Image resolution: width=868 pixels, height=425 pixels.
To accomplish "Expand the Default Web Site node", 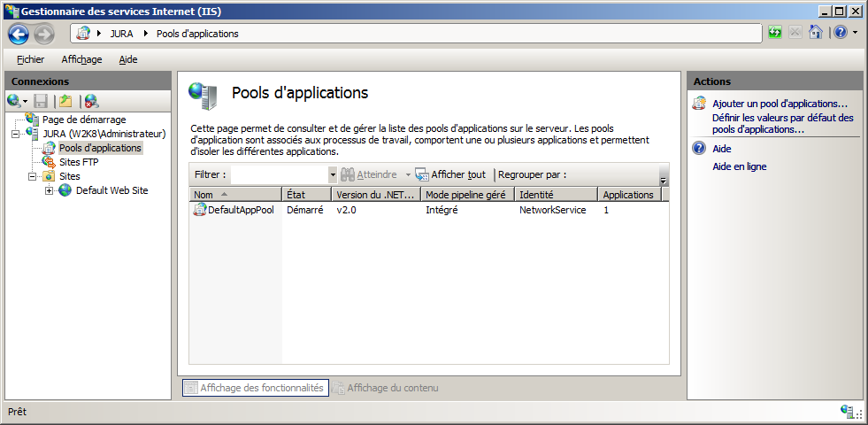I will tap(49, 190).
